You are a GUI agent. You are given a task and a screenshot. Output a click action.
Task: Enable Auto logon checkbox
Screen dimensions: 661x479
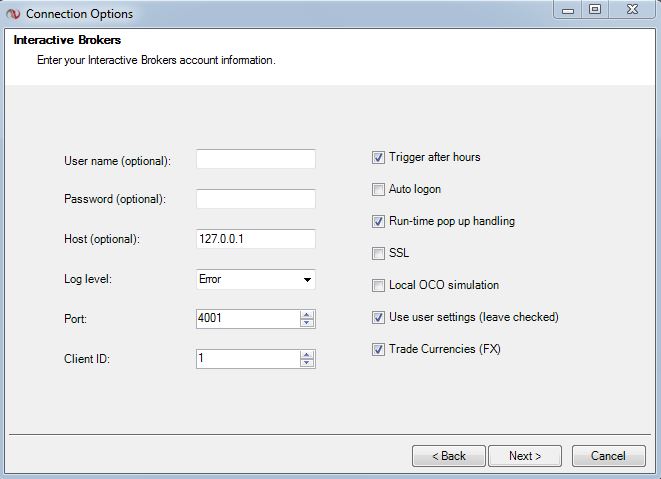[378, 189]
